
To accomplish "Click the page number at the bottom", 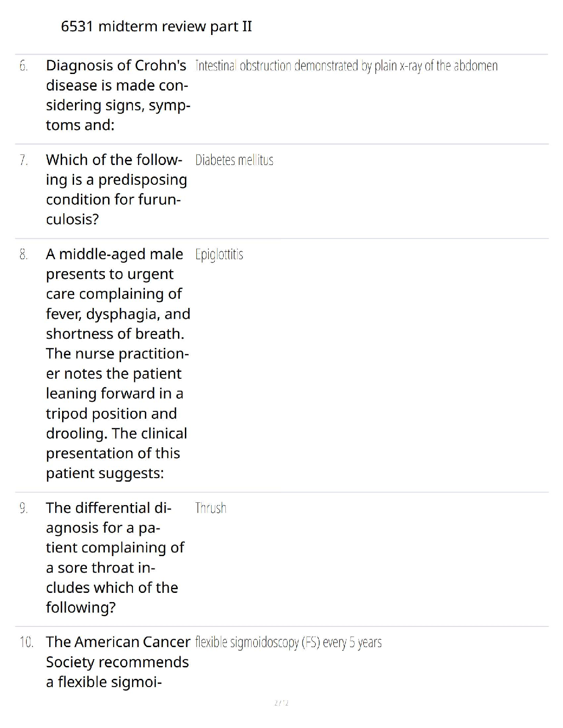I will (x=281, y=703).
